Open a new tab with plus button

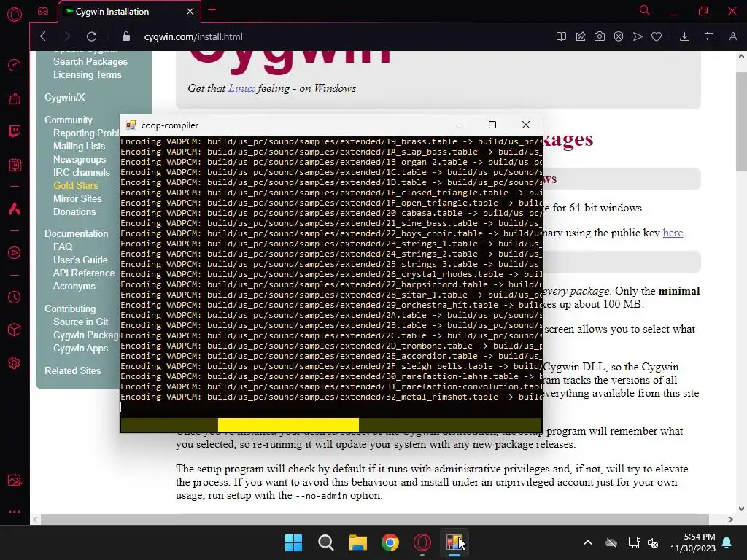212,10
